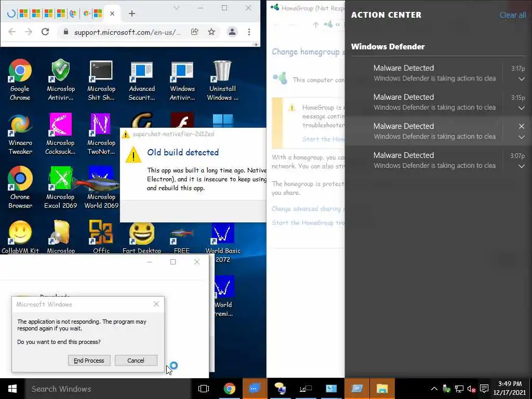Show hidden system tray icons
Viewport: 532px width, 399px height.
(x=434, y=389)
